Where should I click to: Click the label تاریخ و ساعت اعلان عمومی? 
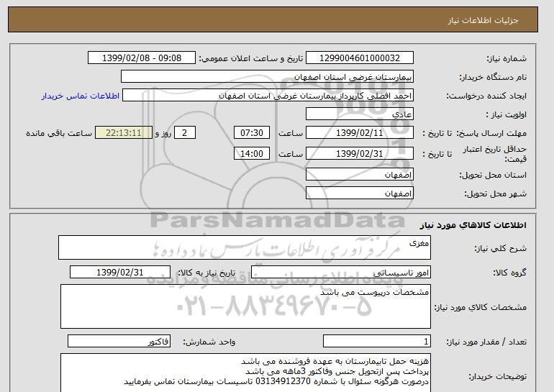pyautogui.click(x=251, y=58)
